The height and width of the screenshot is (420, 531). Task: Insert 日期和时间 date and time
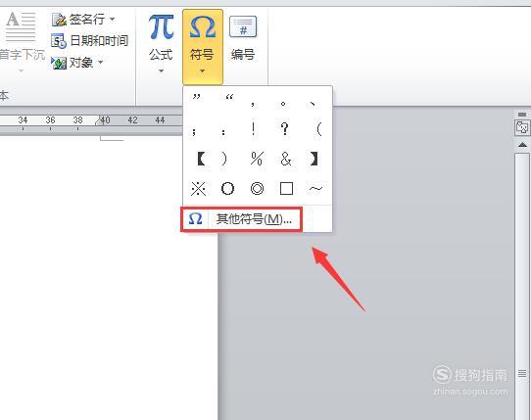(x=90, y=41)
